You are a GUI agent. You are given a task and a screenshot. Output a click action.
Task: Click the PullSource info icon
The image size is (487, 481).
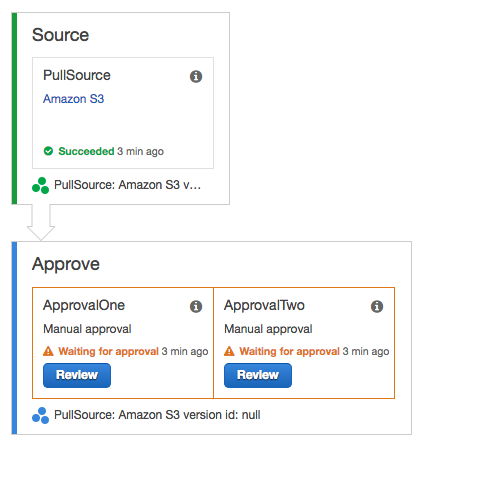pos(196,77)
